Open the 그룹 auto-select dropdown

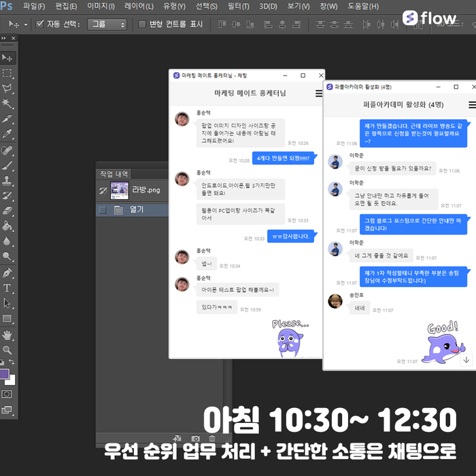click(107, 24)
